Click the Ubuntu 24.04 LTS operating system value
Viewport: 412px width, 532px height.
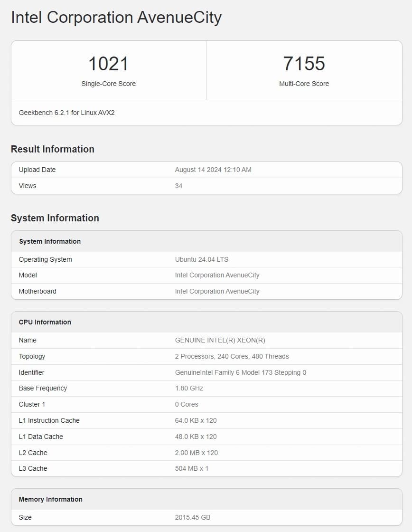pos(202,259)
